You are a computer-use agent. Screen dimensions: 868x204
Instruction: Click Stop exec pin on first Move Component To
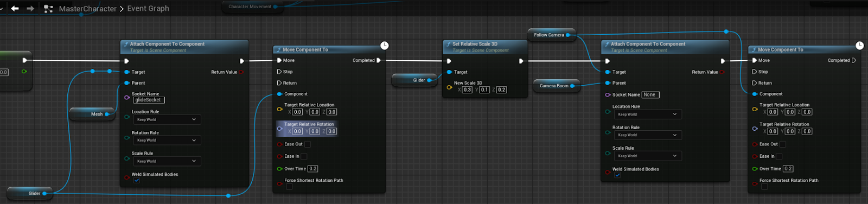[x=279, y=72]
